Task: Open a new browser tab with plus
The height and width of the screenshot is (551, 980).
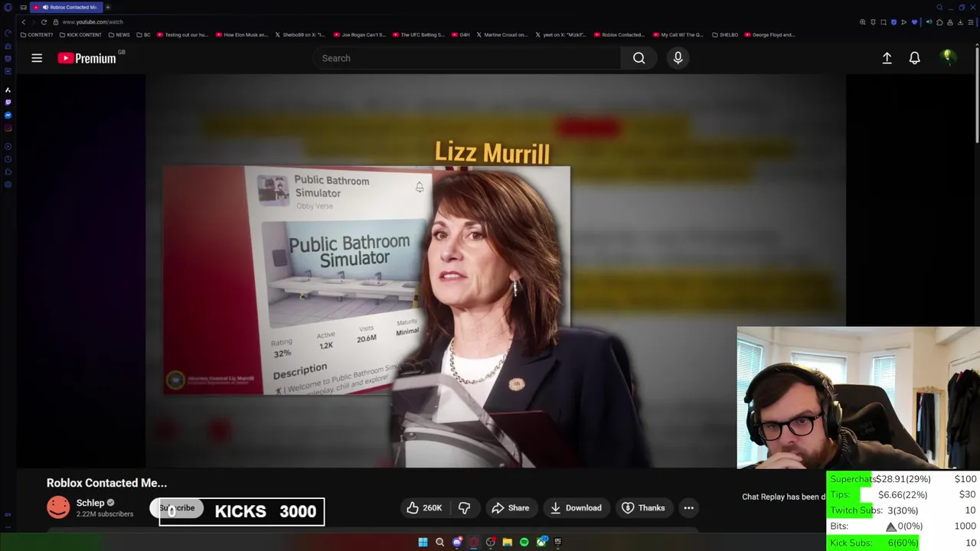Action: (x=108, y=7)
